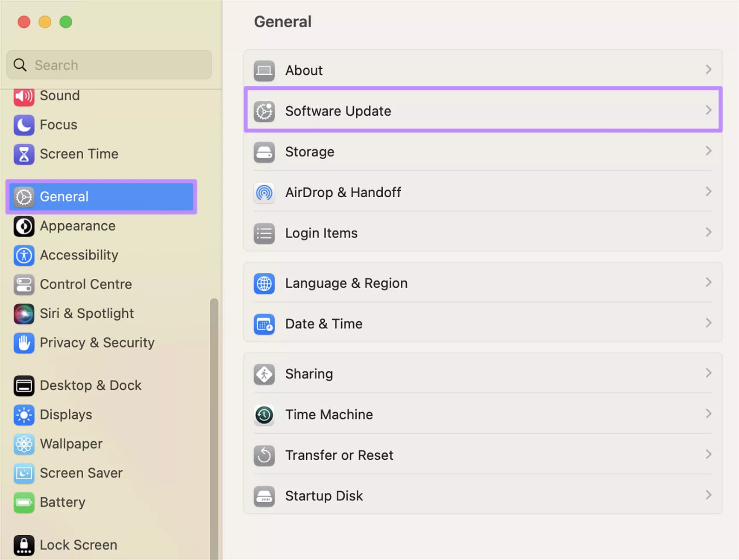The width and height of the screenshot is (739, 560).
Task: Open the Transfer or Reset label
Action: [339, 455]
